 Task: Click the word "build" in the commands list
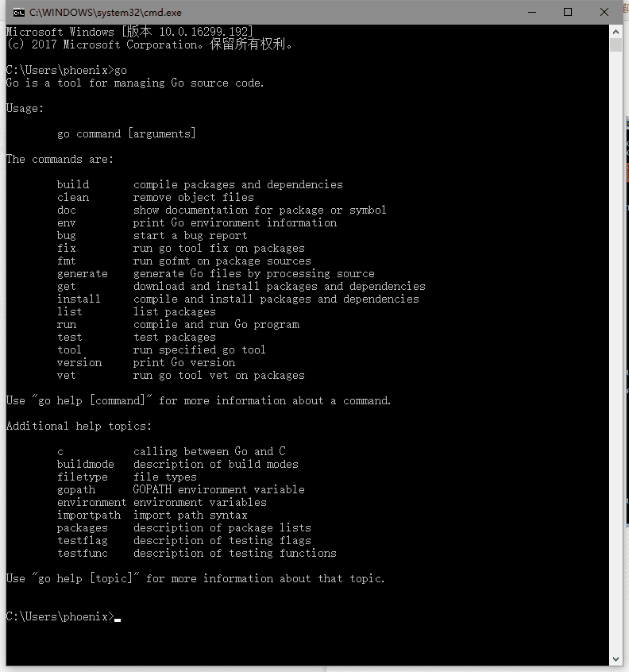pos(73,185)
